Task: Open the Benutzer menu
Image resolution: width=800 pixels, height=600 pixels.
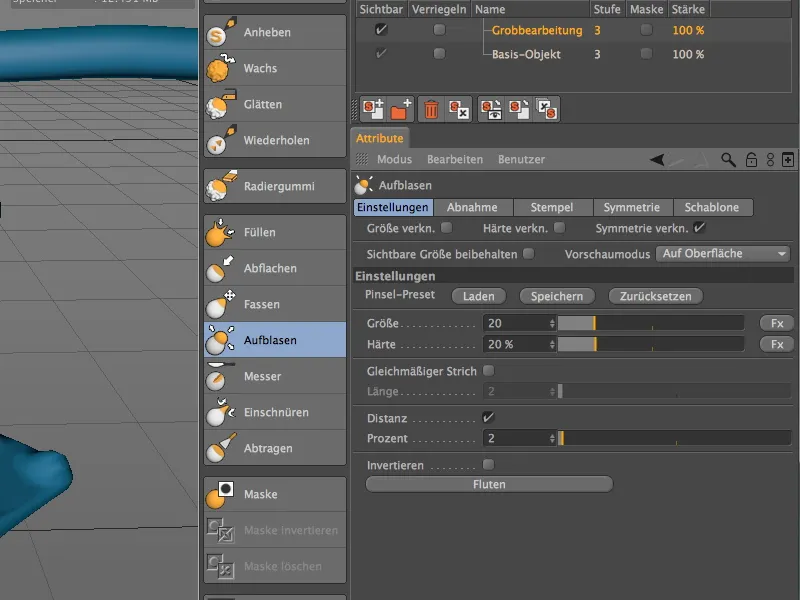Action: pos(521,159)
